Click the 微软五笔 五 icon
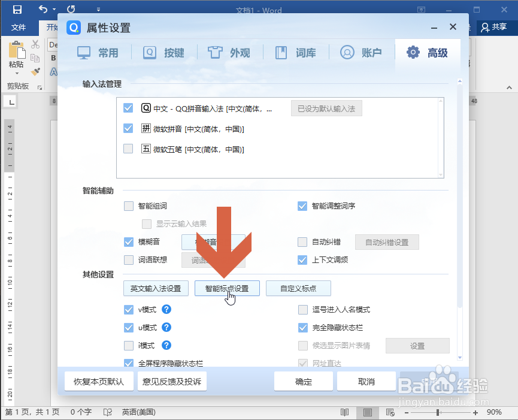Viewport: 518px width, 420px height. 146,149
